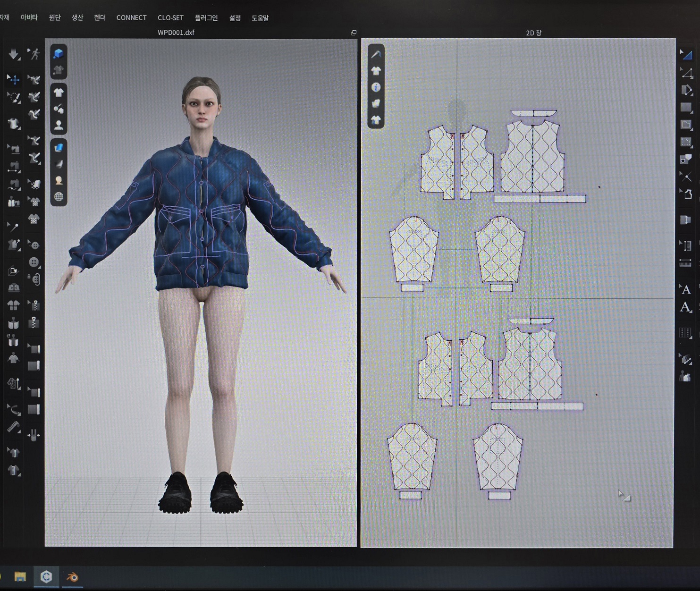Open the 플러그인 menu
700x591 pixels.
(206, 17)
